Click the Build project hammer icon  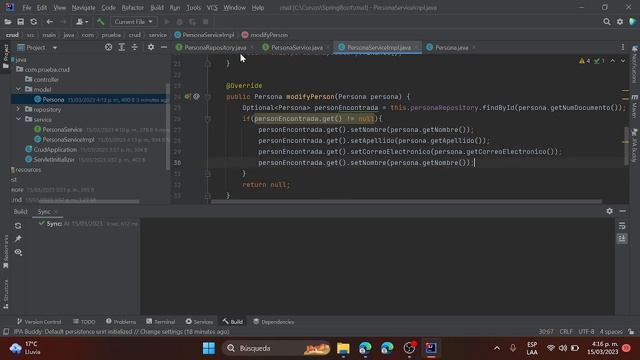[100, 22]
